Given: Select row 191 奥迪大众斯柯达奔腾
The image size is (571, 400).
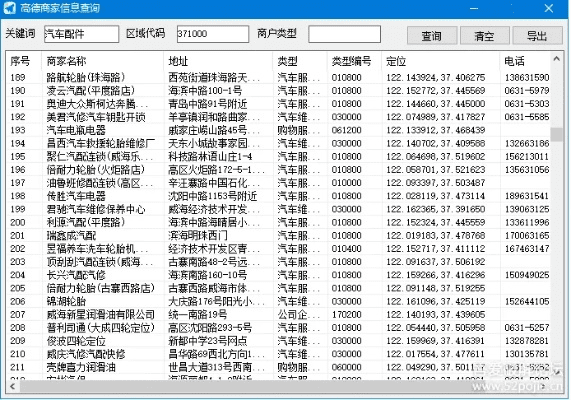Looking at the screenshot, I should 279,104.
